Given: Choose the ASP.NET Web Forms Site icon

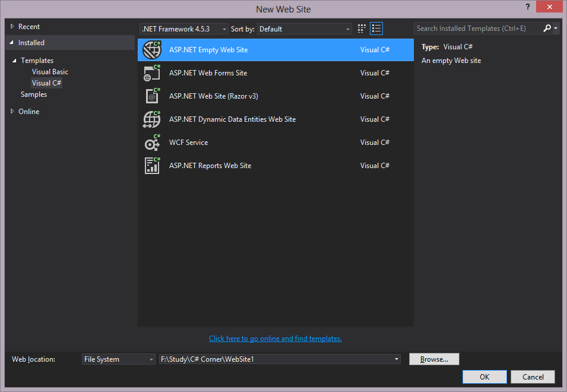Looking at the screenshot, I should click(152, 73).
